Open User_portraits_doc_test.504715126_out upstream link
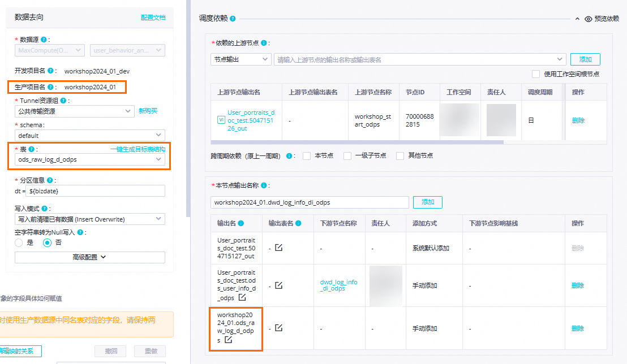Image resolution: width=627 pixels, height=364 pixels. tap(251, 120)
